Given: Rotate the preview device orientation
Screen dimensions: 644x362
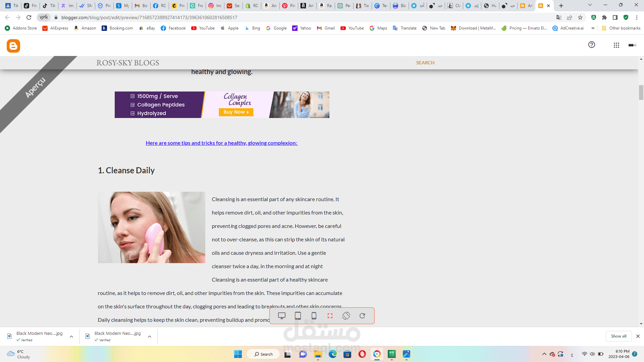Looking at the screenshot, I should 346,316.
